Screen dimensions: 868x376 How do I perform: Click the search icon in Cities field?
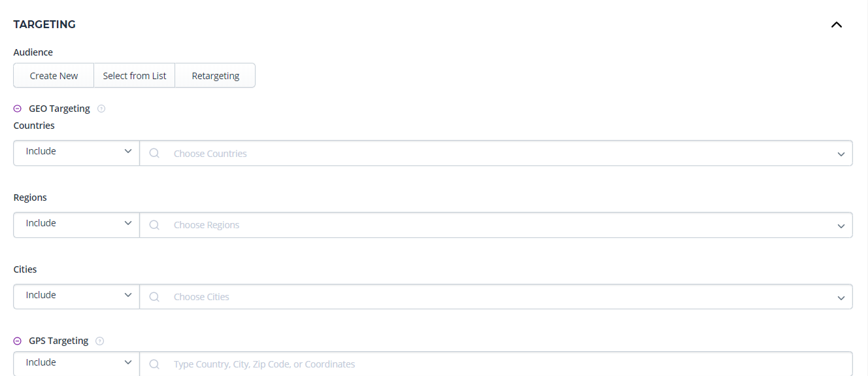[154, 297]
